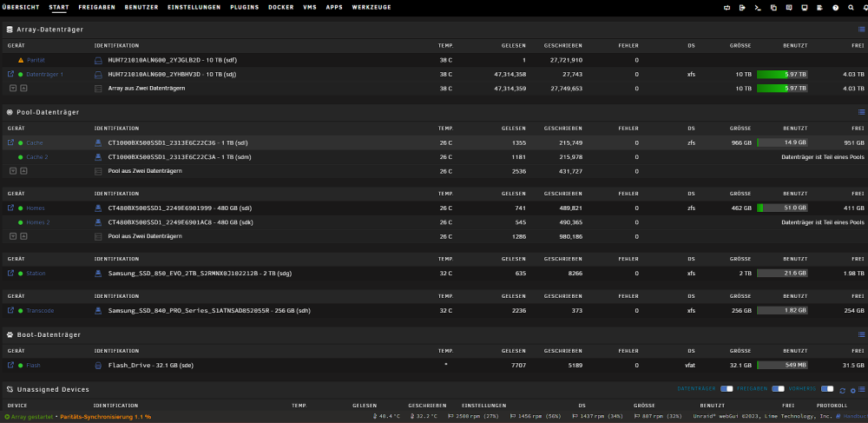Toggle the Datenträger switch in Unassigned Devices
The image size is (868, 423).
pyautogui.click(x=727, y=388)
